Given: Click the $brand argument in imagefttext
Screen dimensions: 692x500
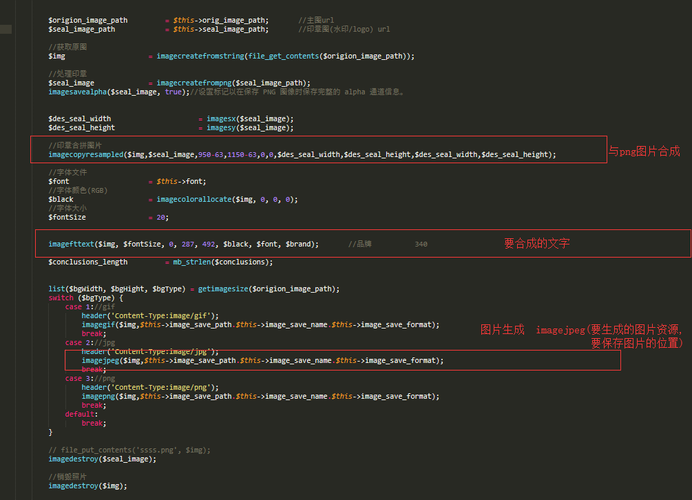Looking at the screenshot, I should pyautogui.click(x=298, y=244).
